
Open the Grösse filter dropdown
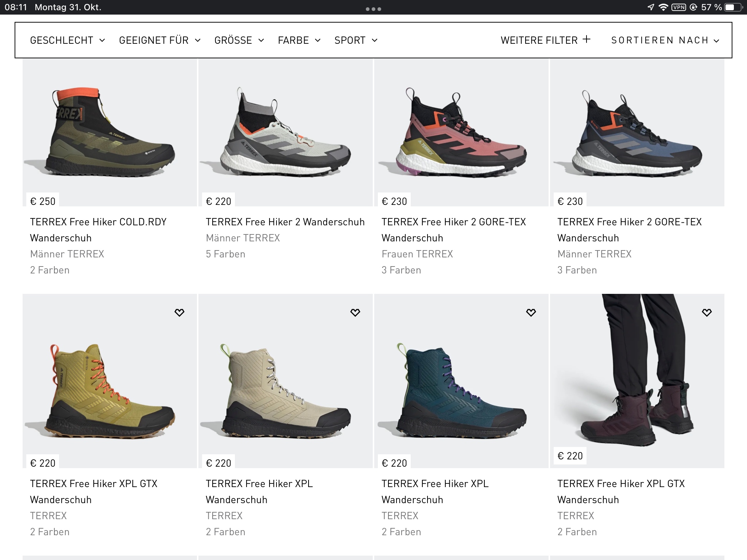[239, 40]
